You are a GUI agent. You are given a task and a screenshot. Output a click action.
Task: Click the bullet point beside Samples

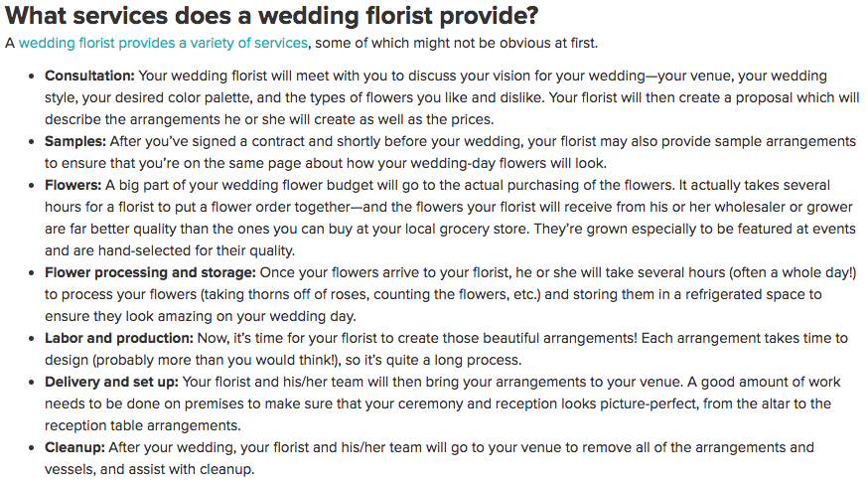35,142
